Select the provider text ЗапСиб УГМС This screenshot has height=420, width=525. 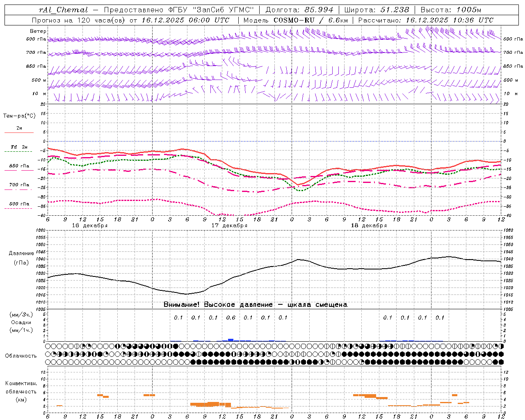(x=223, y=10)
